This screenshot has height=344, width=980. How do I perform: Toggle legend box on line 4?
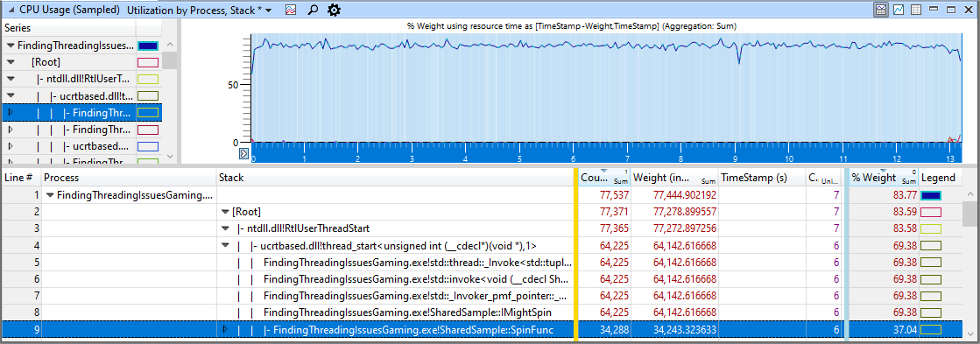coord(931,246)
